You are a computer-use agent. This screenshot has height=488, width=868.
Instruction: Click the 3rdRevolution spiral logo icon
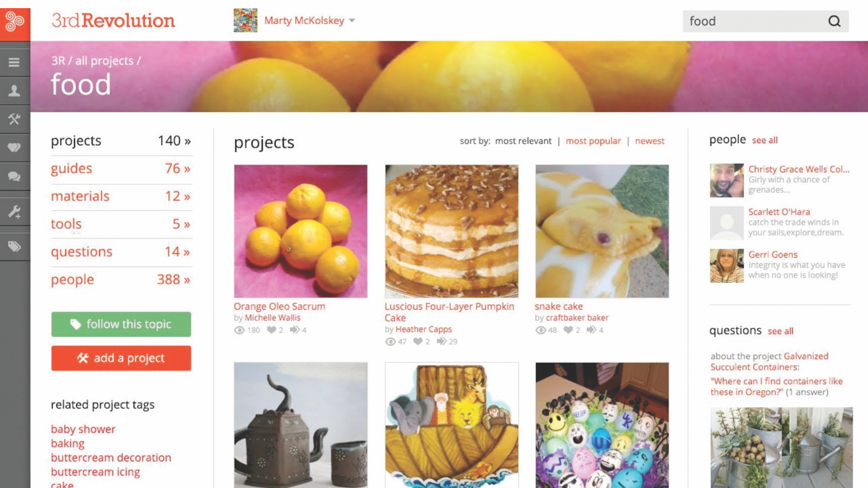15,21
